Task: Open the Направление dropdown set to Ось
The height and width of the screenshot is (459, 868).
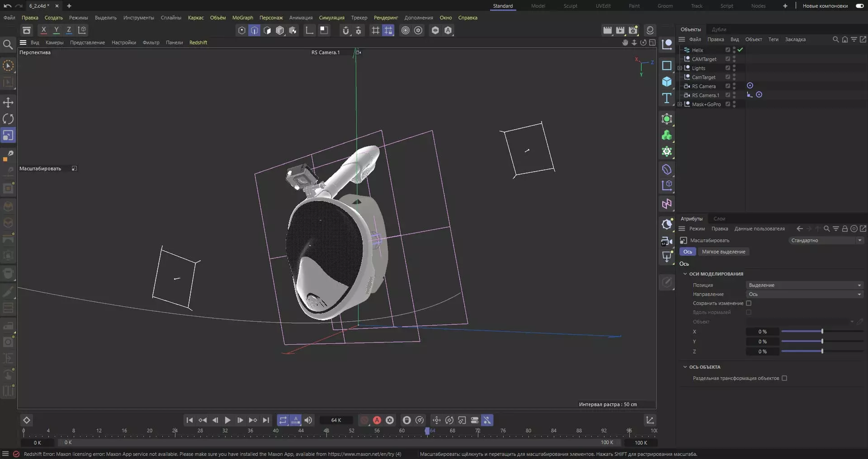Action: 804,294
